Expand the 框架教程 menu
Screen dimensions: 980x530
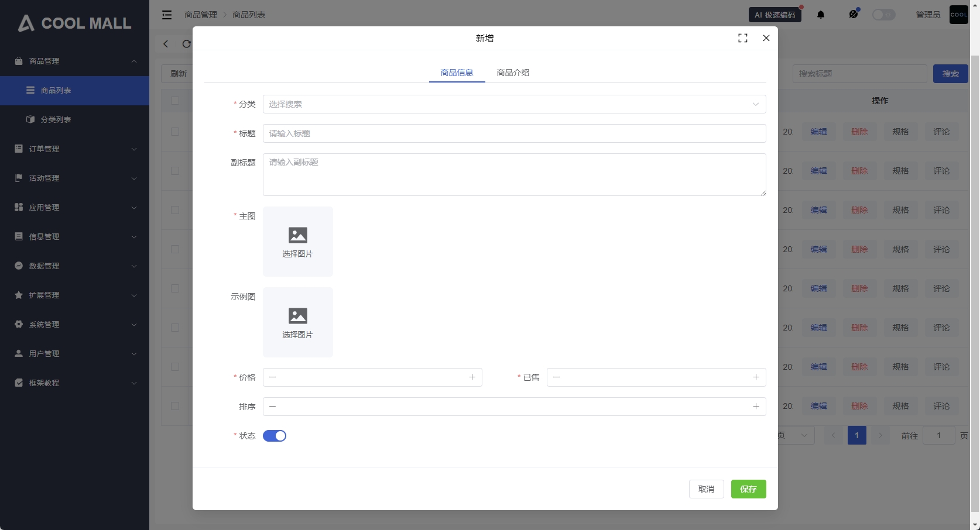pos(74,383)
